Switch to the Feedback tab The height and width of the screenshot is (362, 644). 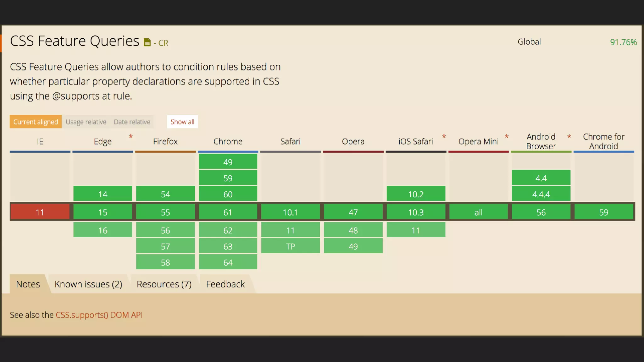point(225,284)
